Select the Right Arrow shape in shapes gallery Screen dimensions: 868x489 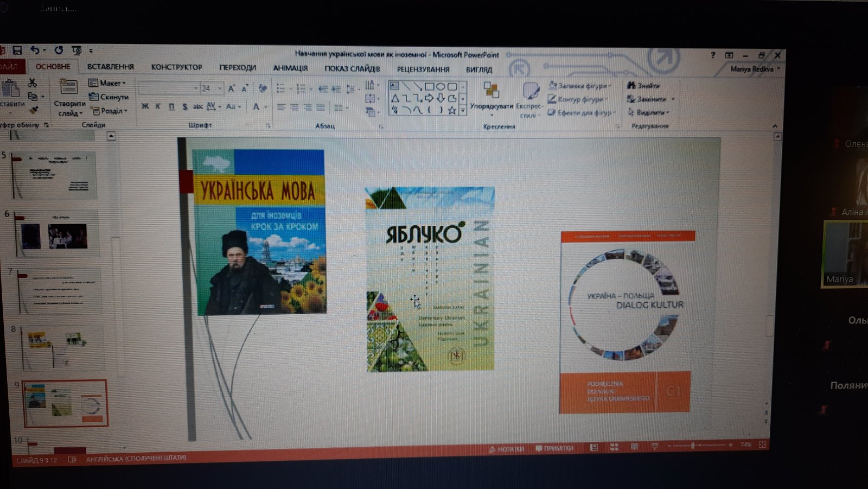pyautogui.click(x=429, y=98)
